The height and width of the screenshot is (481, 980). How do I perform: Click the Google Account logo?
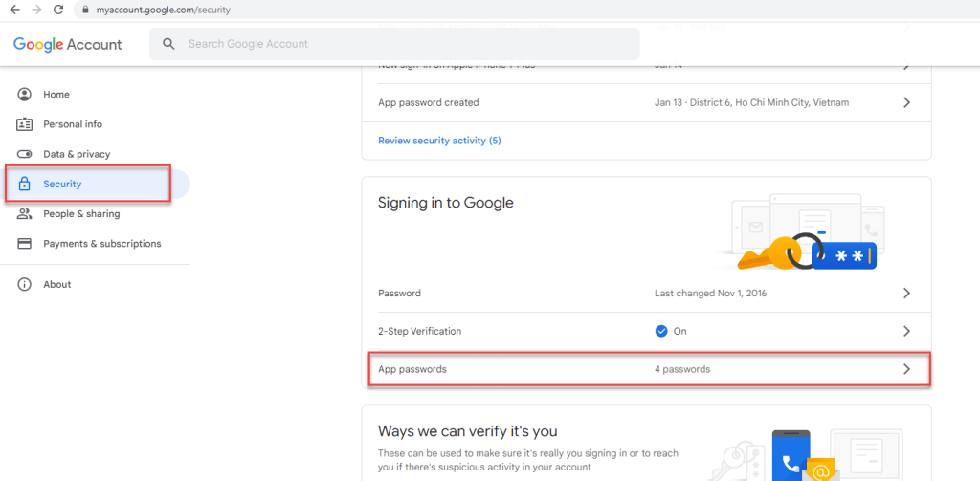click(68, 44)
